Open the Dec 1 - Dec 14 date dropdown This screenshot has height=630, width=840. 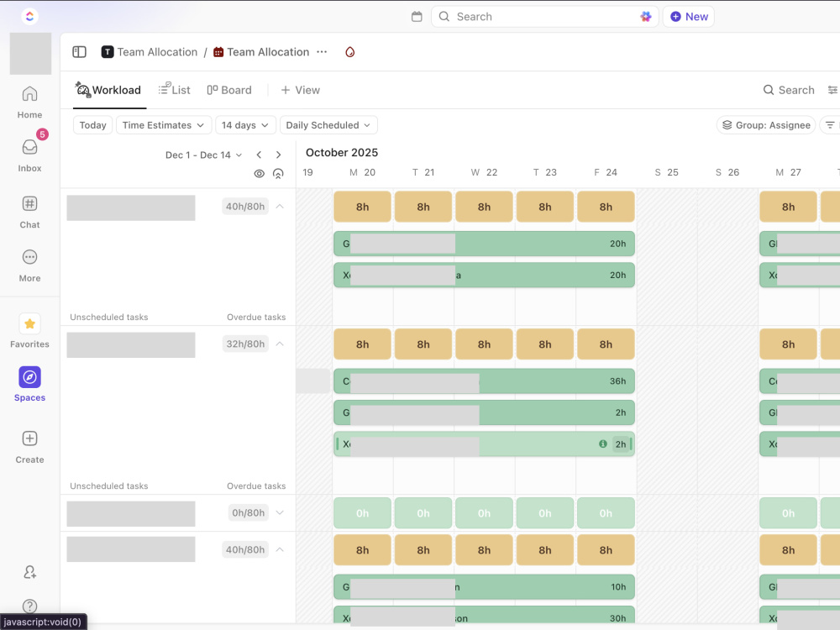203,155
